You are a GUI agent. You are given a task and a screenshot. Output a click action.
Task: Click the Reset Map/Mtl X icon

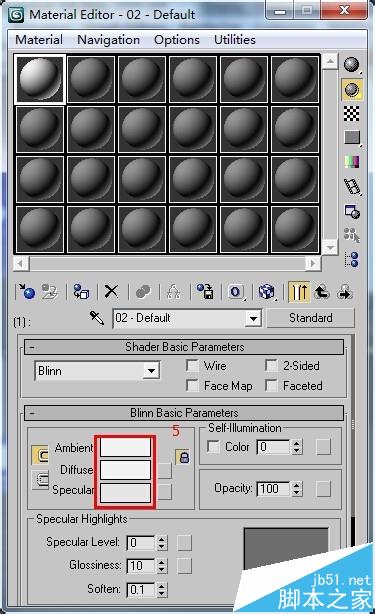[x=111, y=292]
